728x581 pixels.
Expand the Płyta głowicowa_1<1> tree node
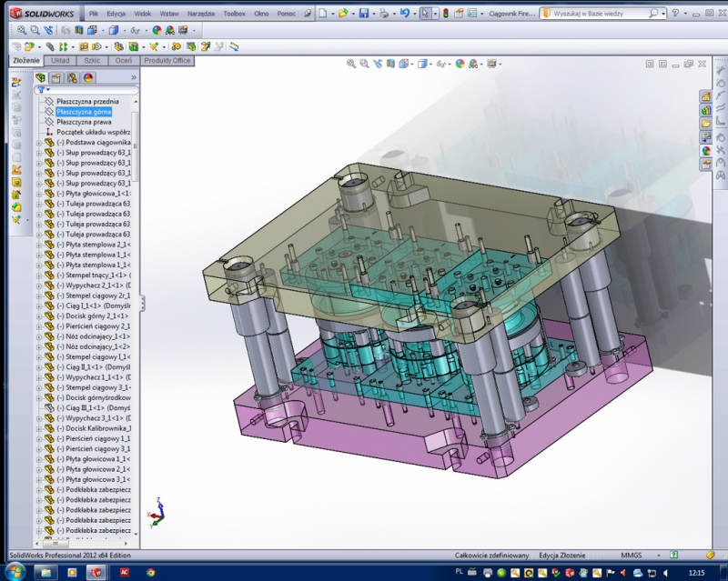pyautogui.click(x=38, y=194)
